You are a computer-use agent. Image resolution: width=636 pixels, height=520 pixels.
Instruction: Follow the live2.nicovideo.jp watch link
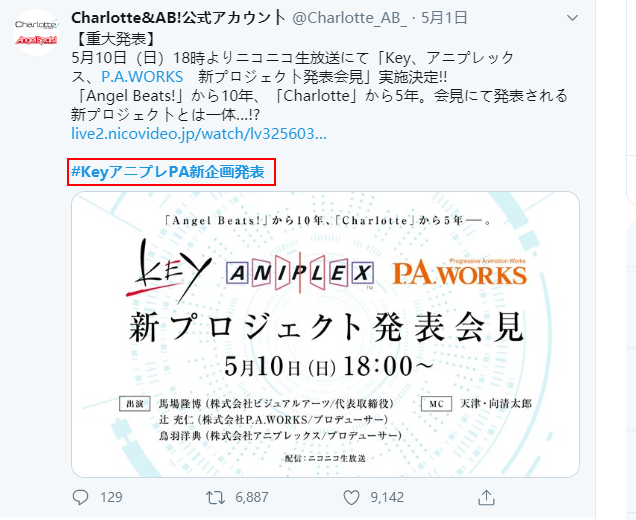point(199,134)
